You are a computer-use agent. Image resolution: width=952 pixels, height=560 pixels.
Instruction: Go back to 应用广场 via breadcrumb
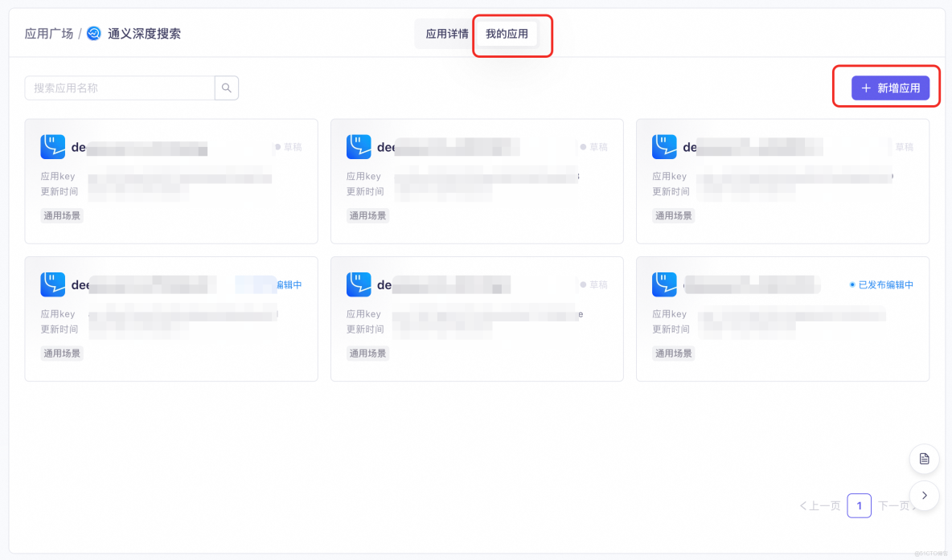49,34
